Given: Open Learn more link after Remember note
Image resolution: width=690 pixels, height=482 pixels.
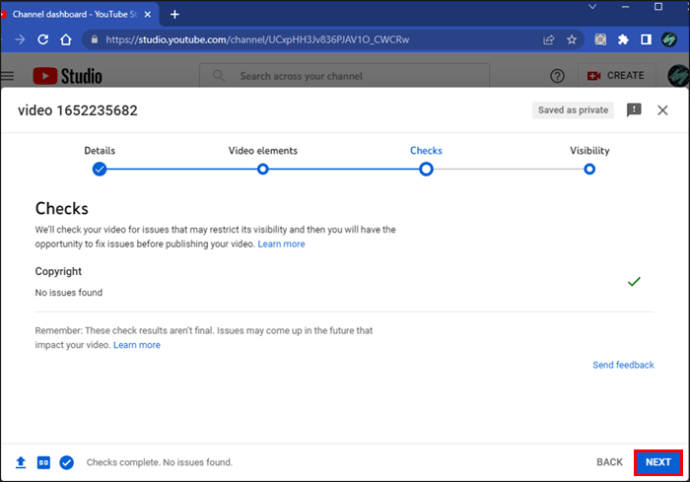Looking at the screenshot, I should point(137,345).
